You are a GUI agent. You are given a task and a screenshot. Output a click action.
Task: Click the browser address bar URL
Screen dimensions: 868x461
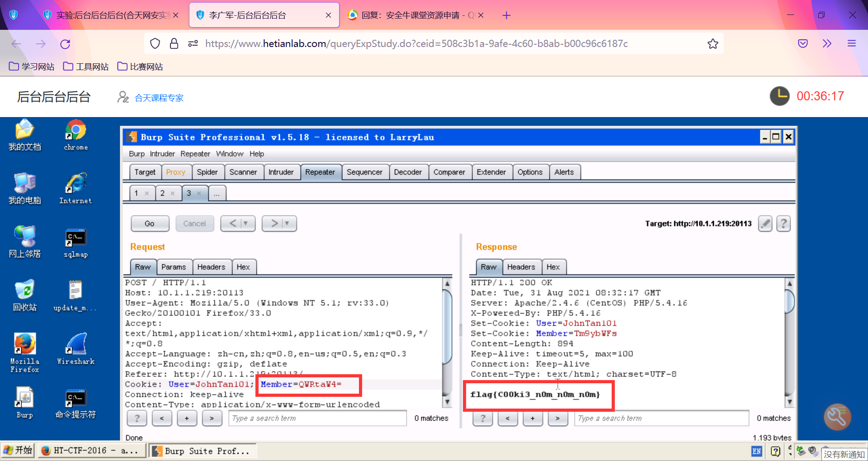(x=416, y=44)
